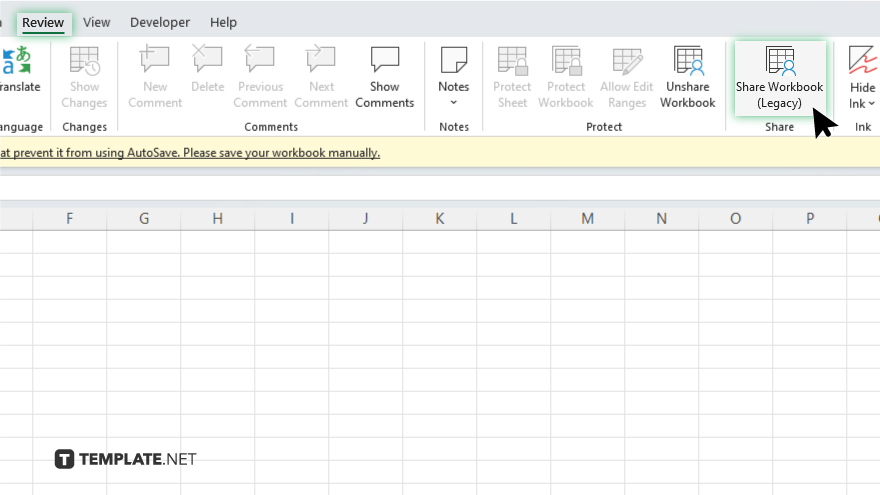The height and width of the screenshot is (495, 880).
Task: Click the Share Workbook (Legacy) icon
Action: (x=779, y=62)
